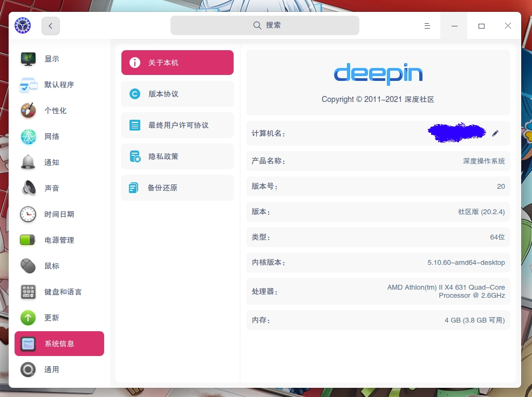Open the 默认程序 default programs icon
The image size is (532, 397).
pos(28,85)
